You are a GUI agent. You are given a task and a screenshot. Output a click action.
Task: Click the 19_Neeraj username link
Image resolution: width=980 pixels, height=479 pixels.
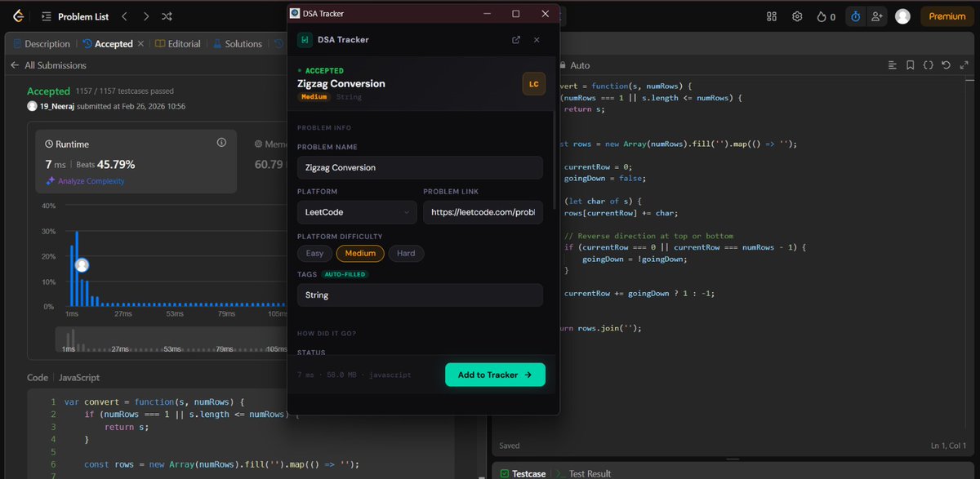59,106
